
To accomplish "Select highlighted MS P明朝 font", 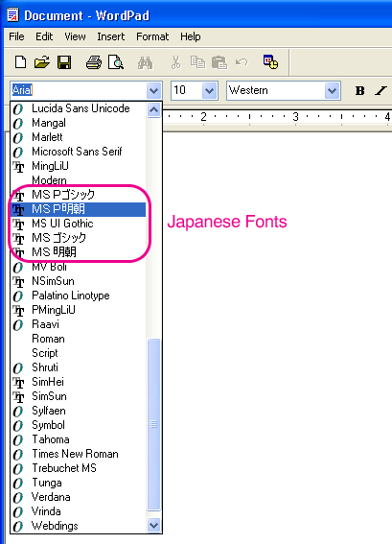I will coord(79,209).
